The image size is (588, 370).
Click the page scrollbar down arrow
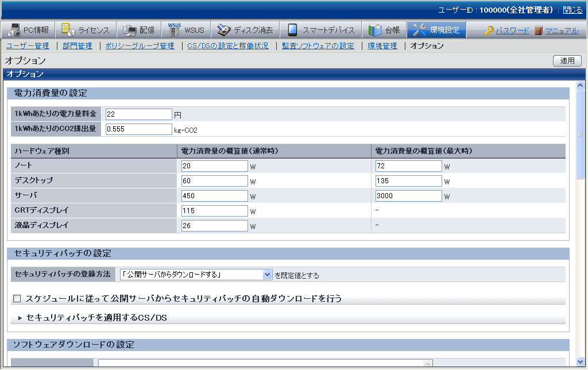pos(580,361)
